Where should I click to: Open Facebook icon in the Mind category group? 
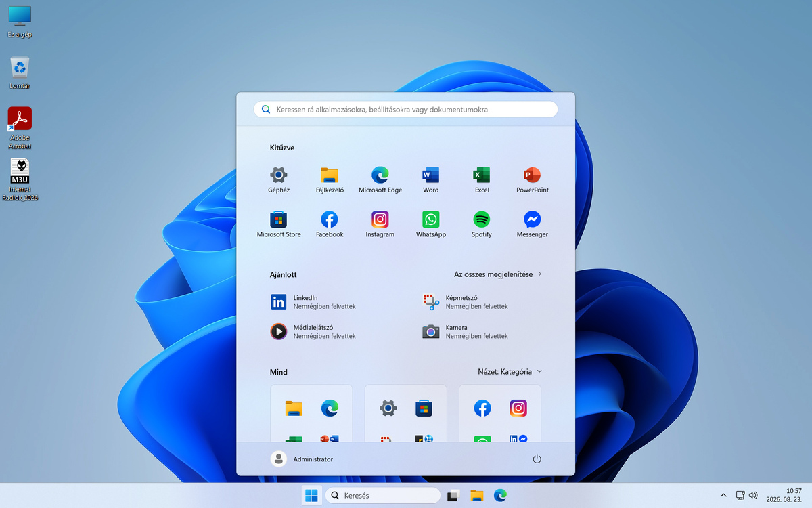482,408
